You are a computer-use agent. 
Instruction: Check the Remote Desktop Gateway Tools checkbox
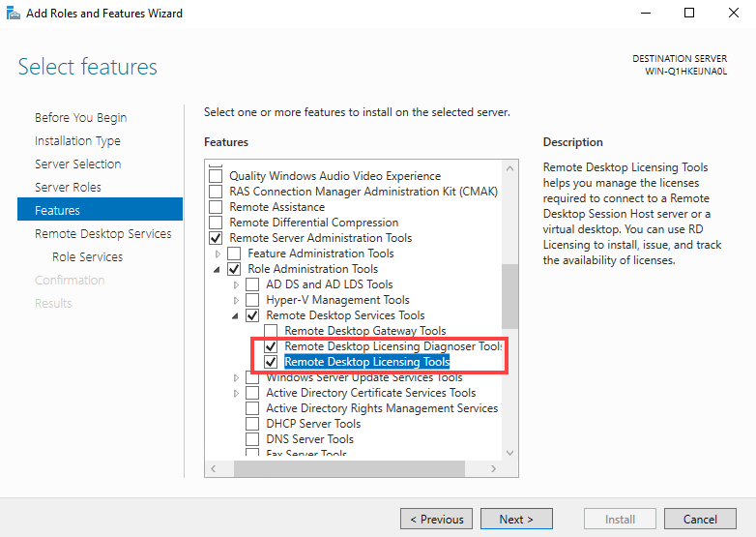pos(271,331)
